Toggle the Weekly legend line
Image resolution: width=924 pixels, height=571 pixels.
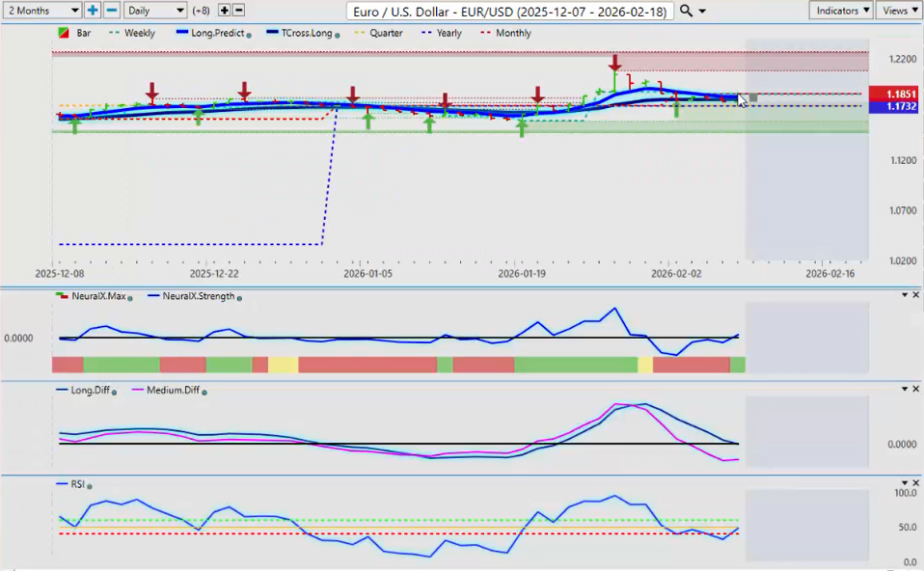coord(132,33)
